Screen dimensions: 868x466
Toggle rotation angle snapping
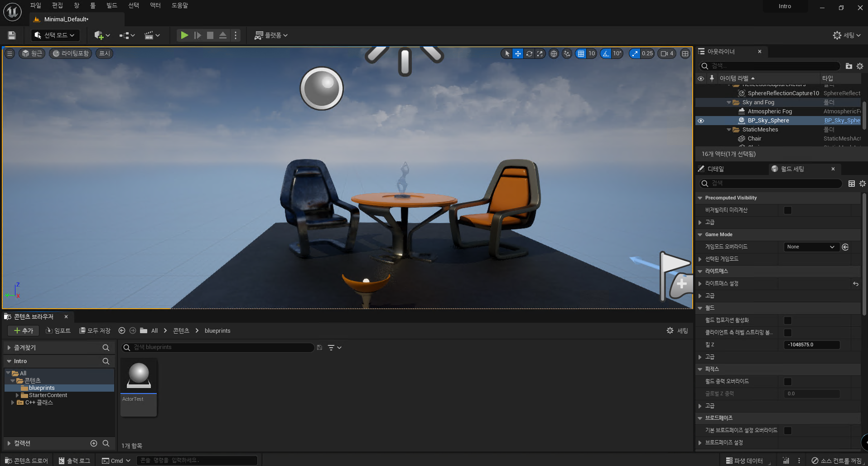tap(606, 53)
